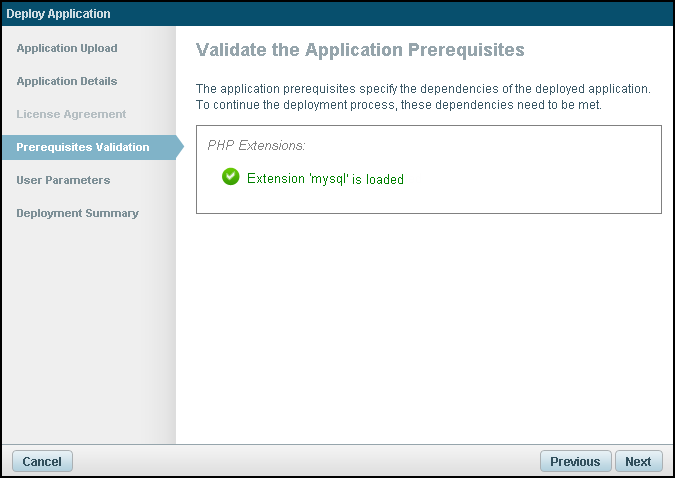The image size is (675, 478).
Task: Click the arrow pointer on the active step
Action: coord(180,147)
